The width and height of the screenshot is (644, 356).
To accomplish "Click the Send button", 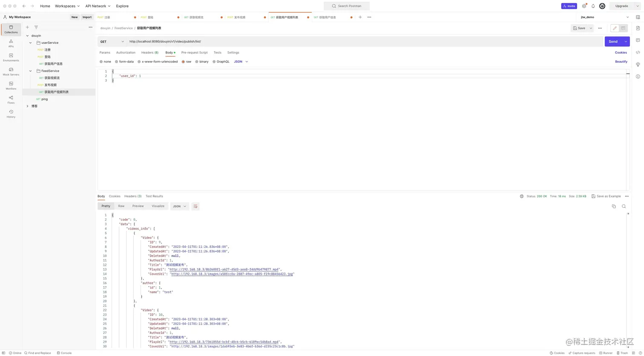I will tap(613, 41).
